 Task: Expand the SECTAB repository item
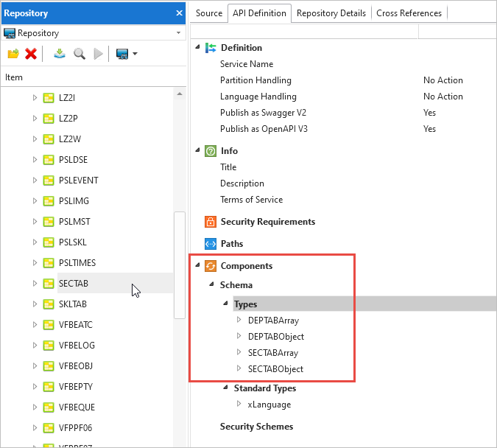coord(35,284)
